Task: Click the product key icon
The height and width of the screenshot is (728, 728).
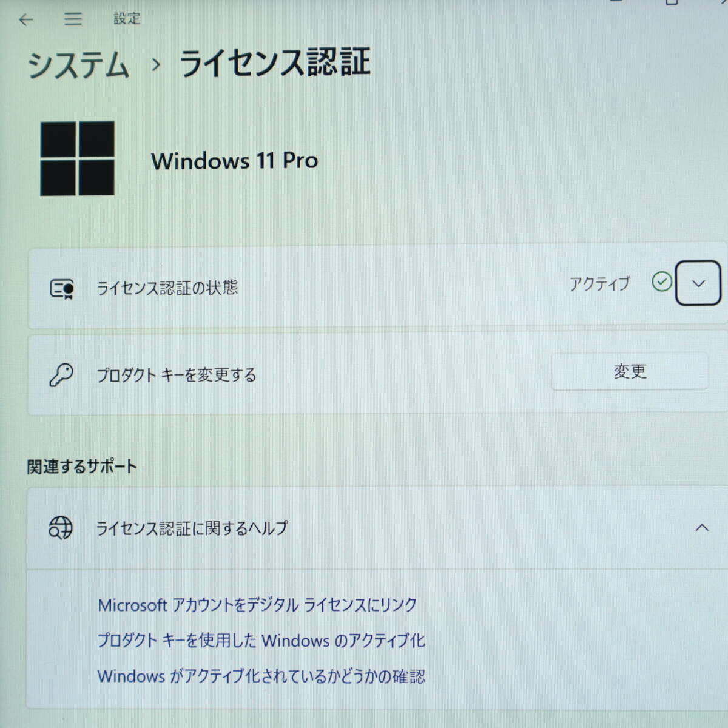Action: click(x=61, y=375)
